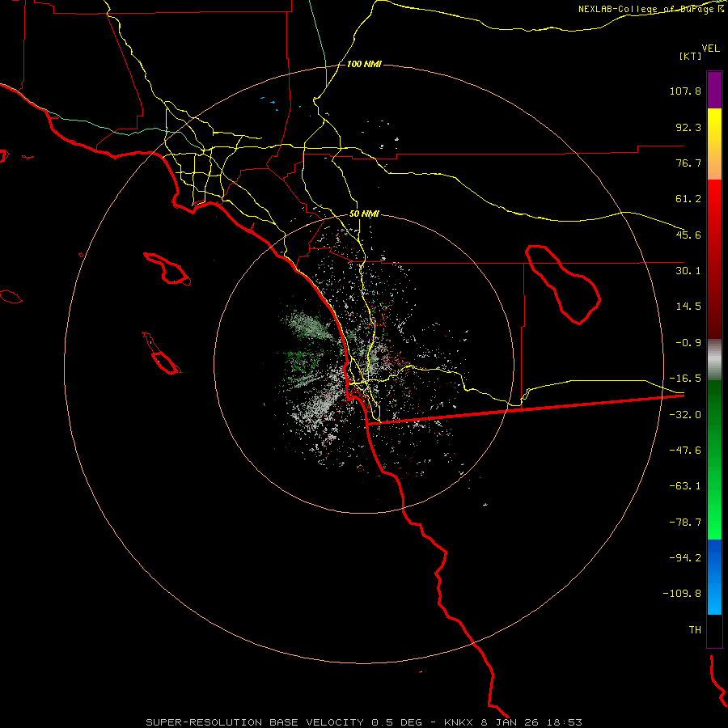Pick the black TH segment of the color bar
The height and width of the screenshot is (728, 728).
tap(714, 631)
